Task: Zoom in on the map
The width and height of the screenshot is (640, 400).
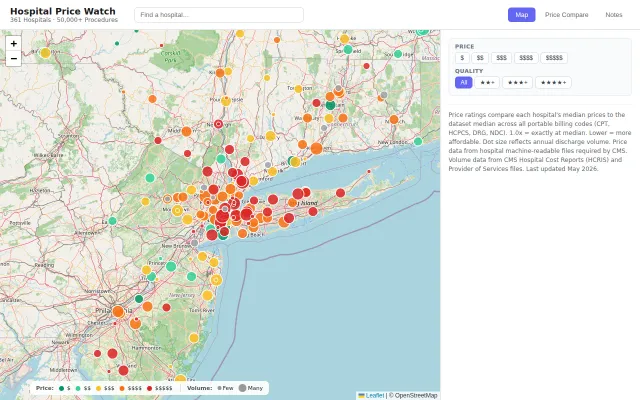Action: [13, 43]
